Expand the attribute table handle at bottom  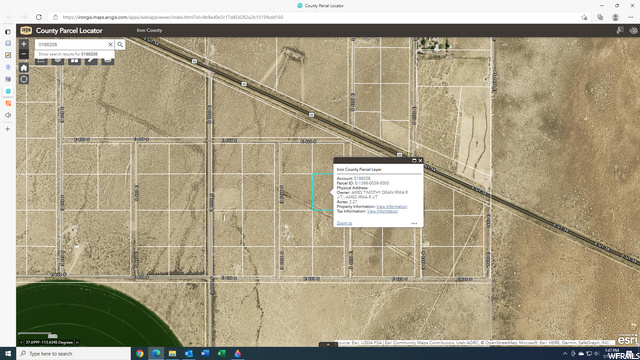pyautogui.click(x=328, y=345)
